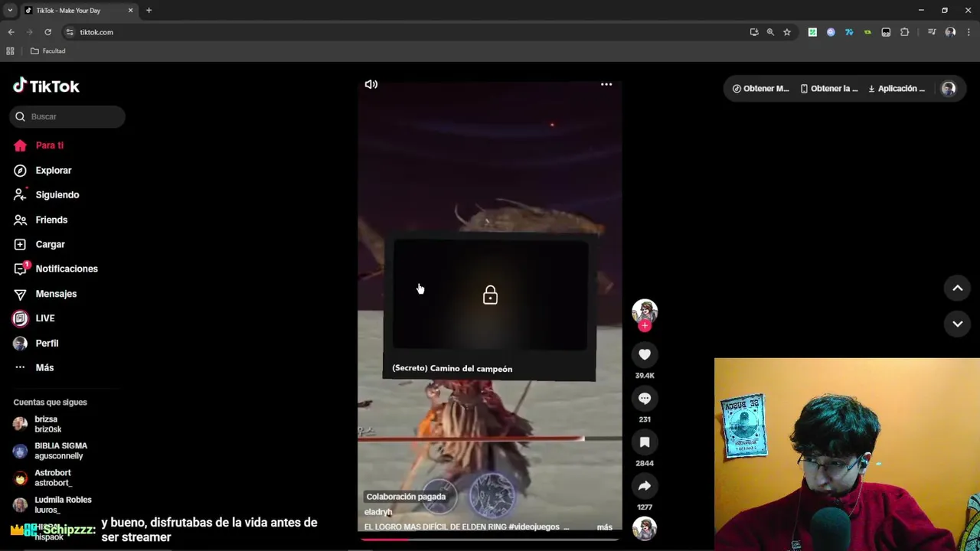Screen dimensions: 980x551
Task: Click the Obtener M... button
Action: point(760,89)
